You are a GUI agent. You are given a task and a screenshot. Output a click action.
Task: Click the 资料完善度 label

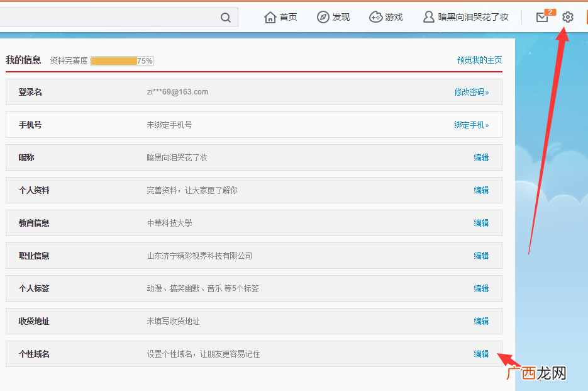tap(69, 61)
